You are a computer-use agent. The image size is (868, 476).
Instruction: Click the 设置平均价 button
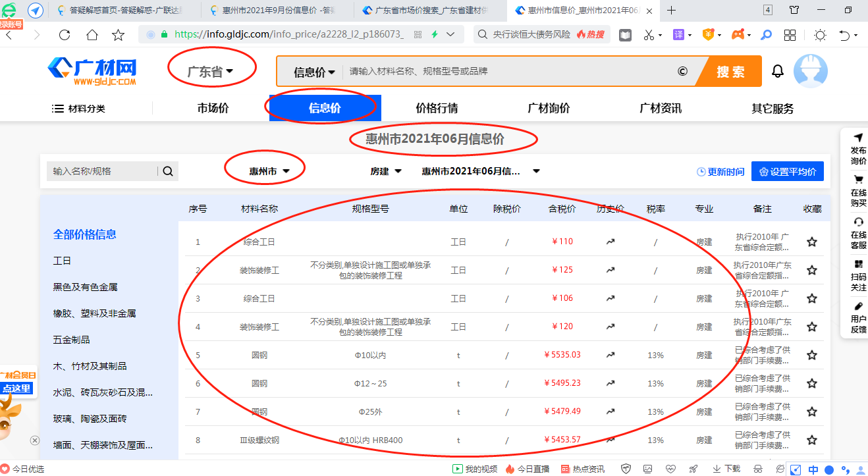point(788,172)
